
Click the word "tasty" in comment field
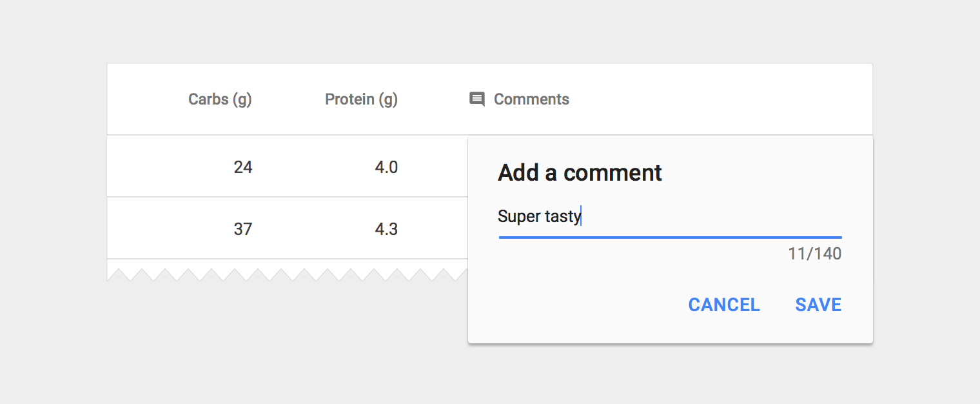563,216
